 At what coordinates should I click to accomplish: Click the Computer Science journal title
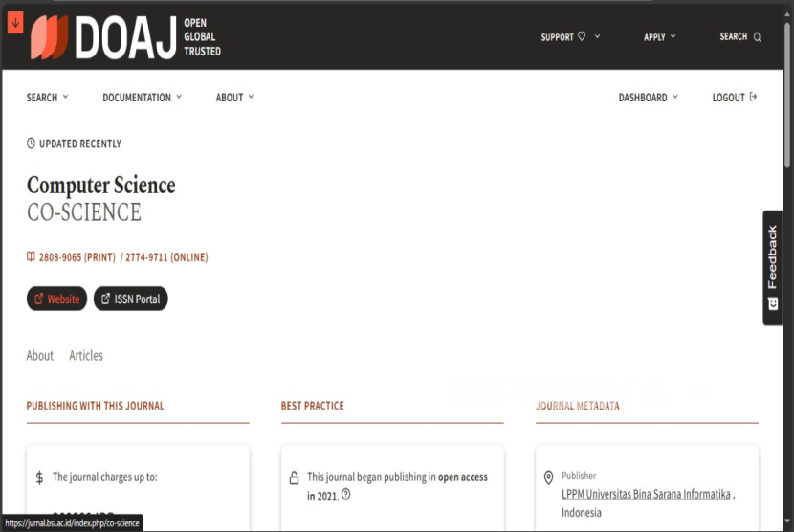tap(100, 185)
